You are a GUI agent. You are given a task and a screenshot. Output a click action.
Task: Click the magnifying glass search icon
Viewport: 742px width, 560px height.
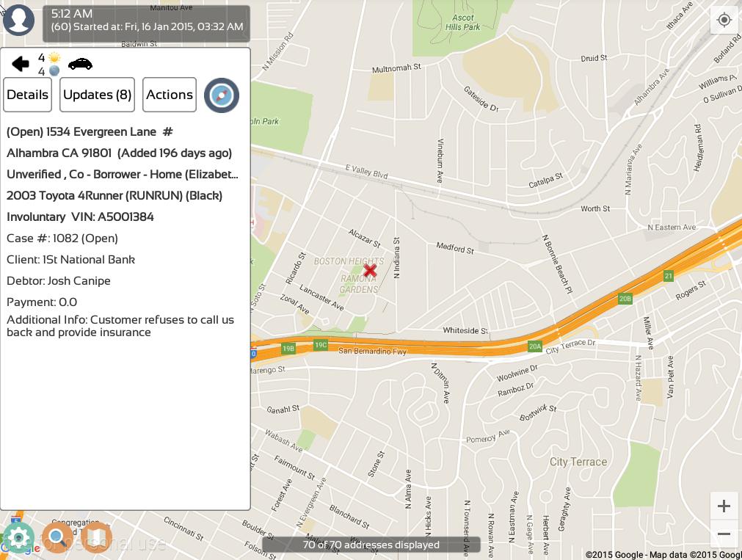(x=57, y=538)
